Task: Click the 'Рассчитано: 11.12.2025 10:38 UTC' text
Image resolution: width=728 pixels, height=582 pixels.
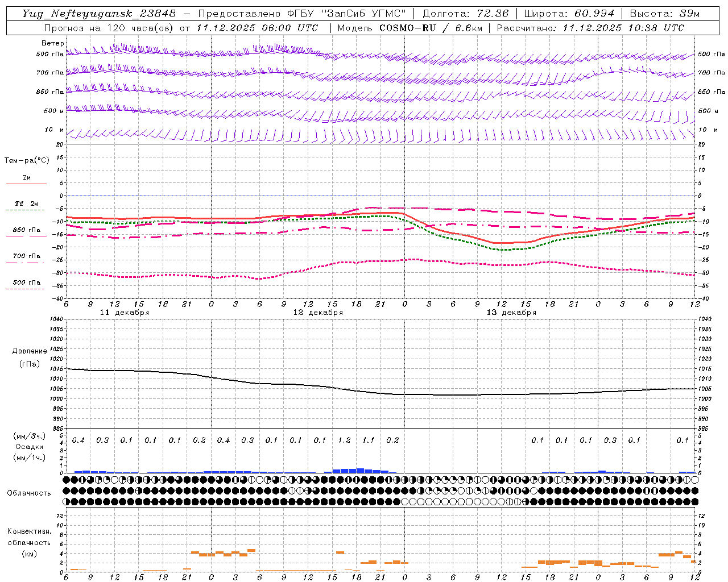Action: point(590,28)
